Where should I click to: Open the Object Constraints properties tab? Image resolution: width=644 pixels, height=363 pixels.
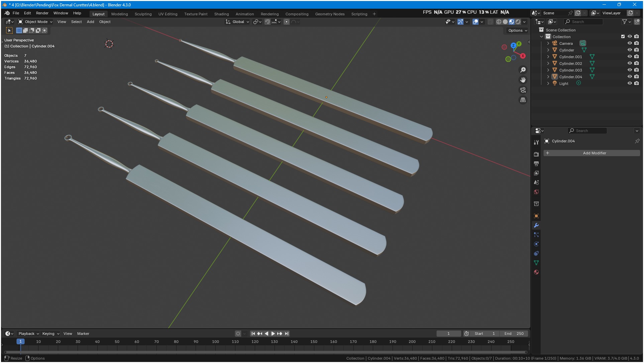tap(536, 253)
